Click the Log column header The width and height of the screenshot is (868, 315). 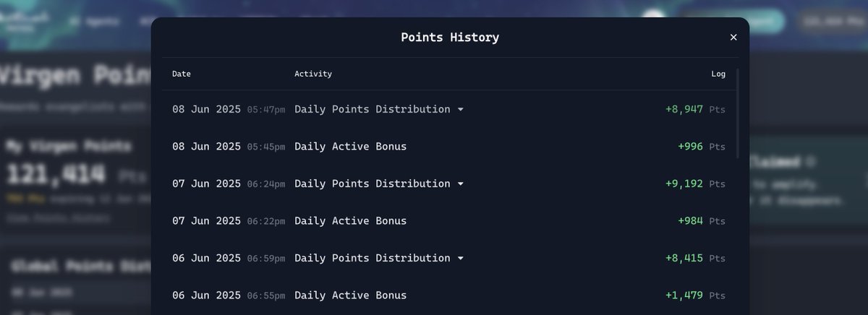click(x=718, y=74)
